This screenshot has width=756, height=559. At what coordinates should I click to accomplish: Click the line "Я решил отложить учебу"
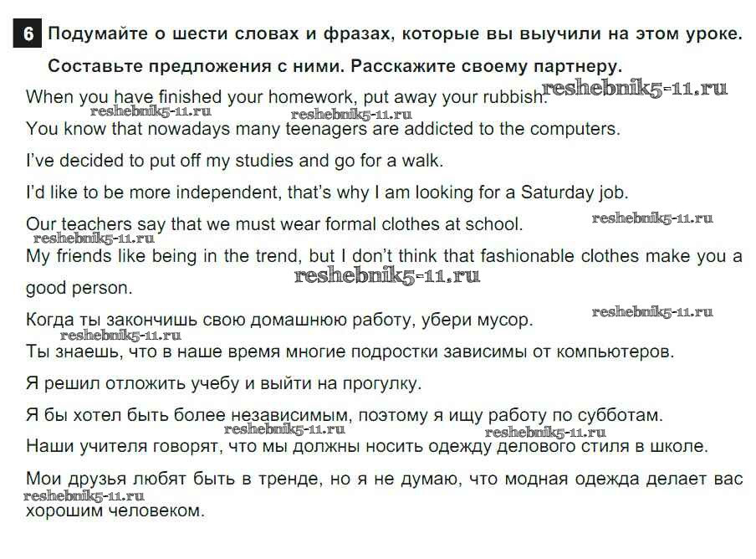click(x=223, y=384)
